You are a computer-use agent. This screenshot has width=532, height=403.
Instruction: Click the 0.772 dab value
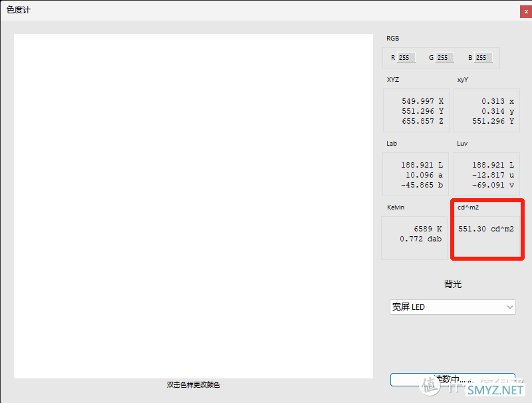420,239
